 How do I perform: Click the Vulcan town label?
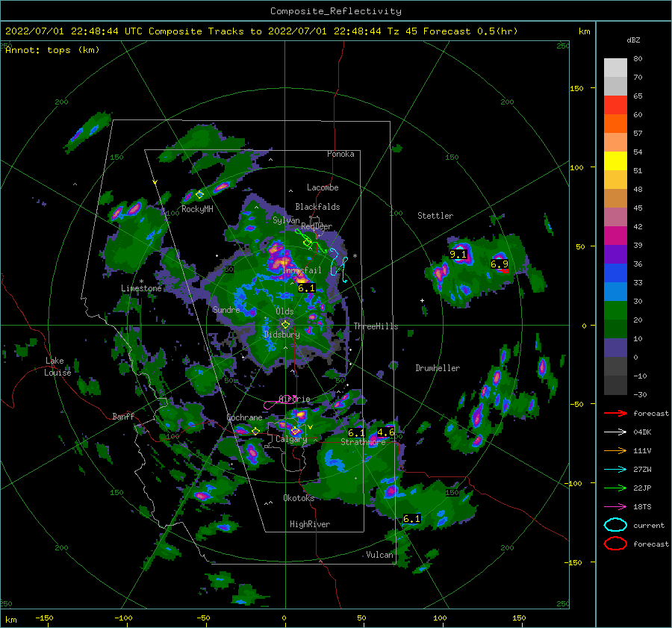380,555
